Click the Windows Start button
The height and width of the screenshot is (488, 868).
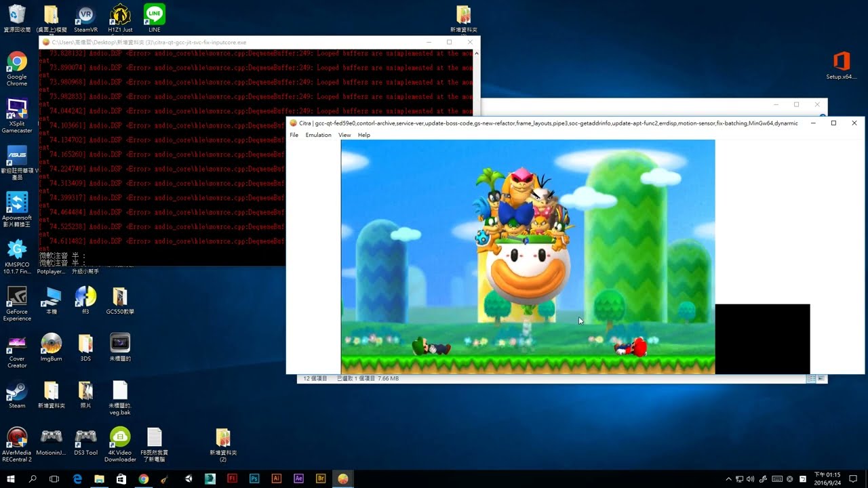11,479
